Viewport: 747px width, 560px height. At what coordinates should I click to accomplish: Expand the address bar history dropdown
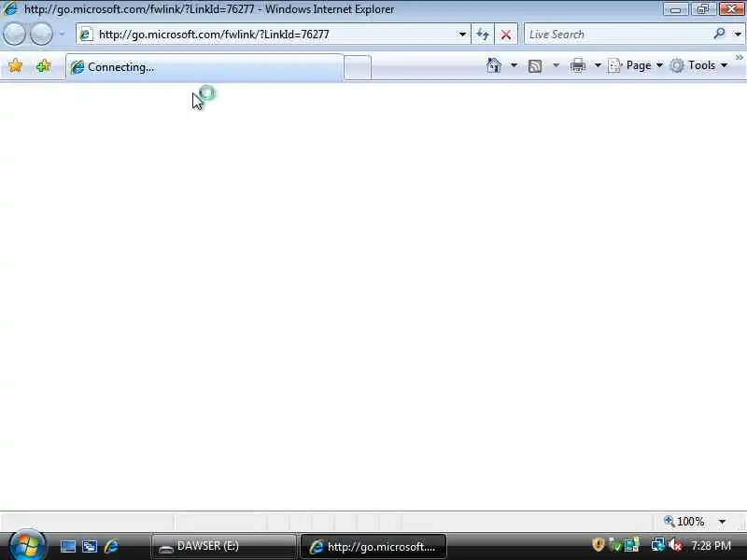462,35
